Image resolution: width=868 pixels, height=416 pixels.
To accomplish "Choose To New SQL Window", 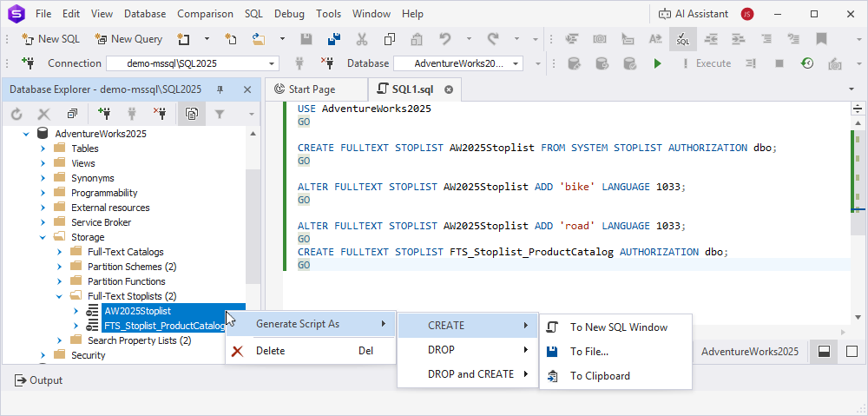I will point(615,327).
